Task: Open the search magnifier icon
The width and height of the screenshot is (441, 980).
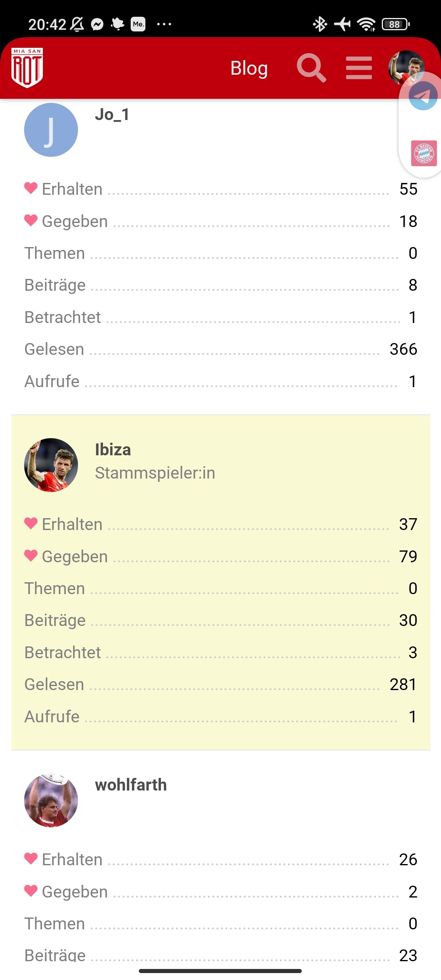Action: click(311, 68)
